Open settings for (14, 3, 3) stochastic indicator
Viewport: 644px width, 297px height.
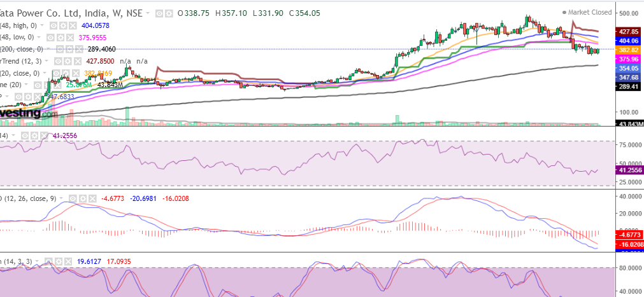point(57,261)
